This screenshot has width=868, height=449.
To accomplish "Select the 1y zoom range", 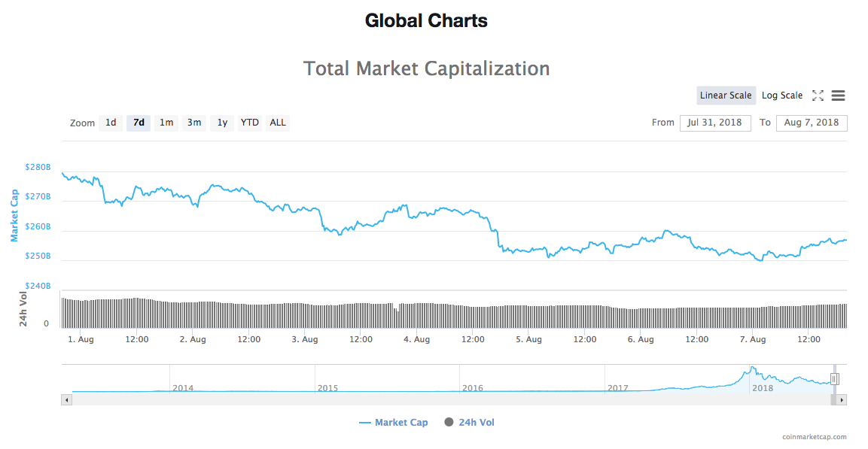I will point(221,123).
